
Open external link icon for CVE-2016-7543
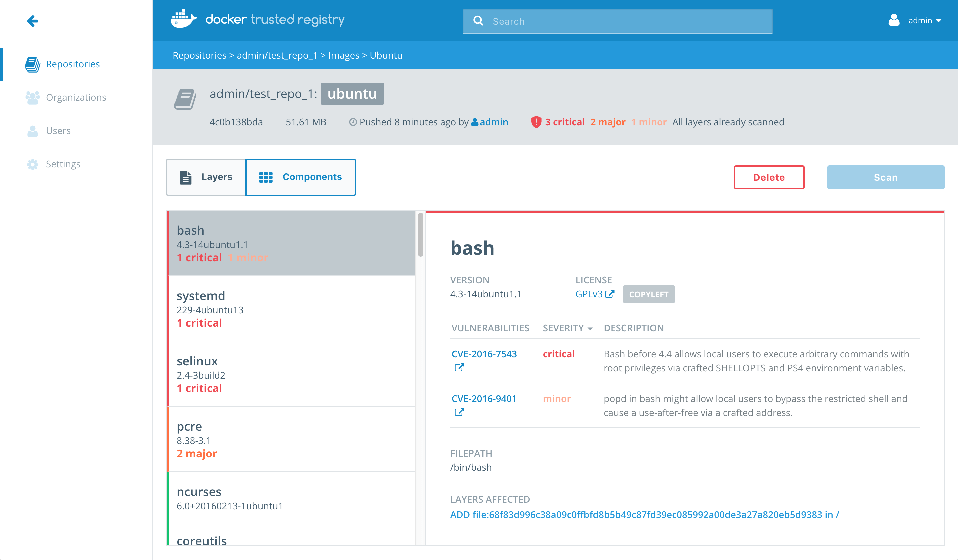click(x=459, y=368)
